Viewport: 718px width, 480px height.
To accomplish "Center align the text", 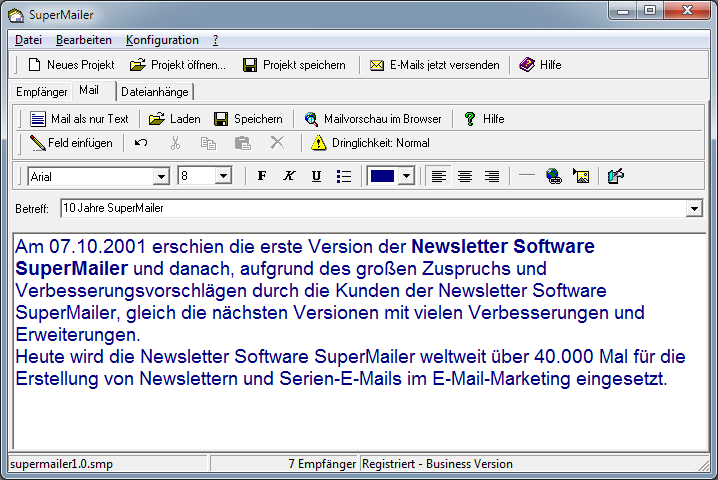I will 465,176.
